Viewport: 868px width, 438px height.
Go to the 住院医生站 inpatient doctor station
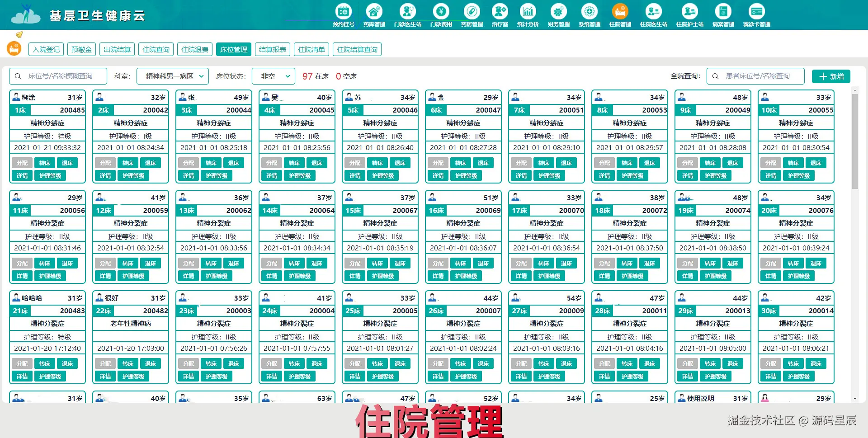coord(654,15)
